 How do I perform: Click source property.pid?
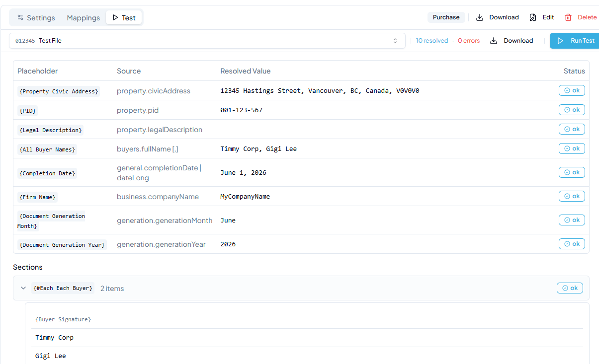138,110
